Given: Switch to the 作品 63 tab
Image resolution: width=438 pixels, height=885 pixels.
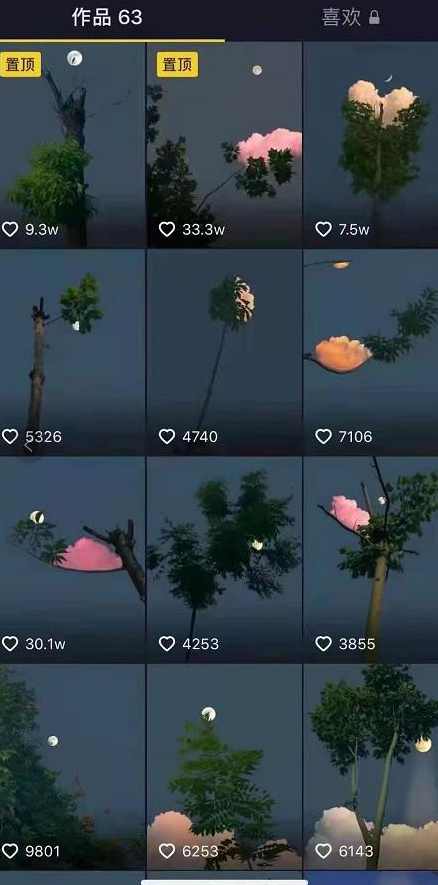Looking at the screenshot, I should 107,17.
